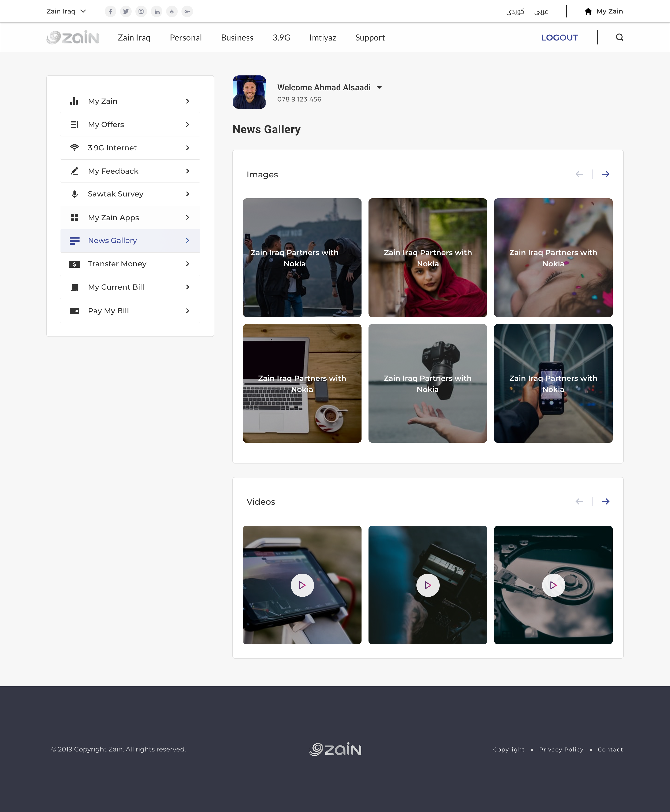
Task: Open the Zain Iraq country dropdown
Action: pyautogui.click(x=66, y=11)
